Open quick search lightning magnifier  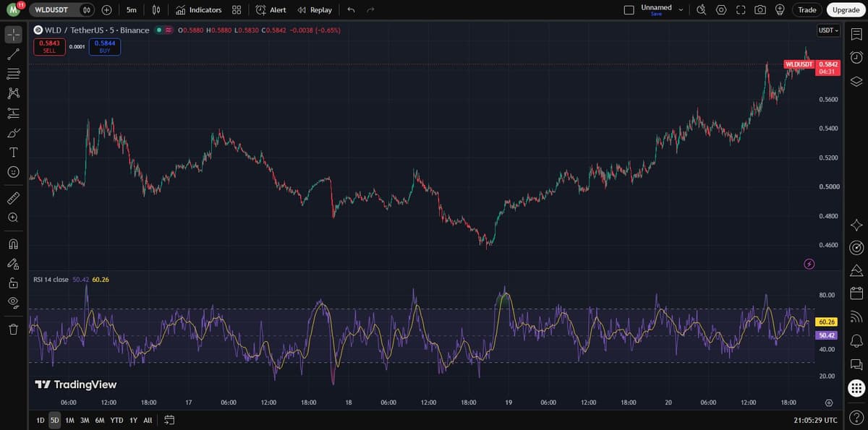(x=702, y=10)
